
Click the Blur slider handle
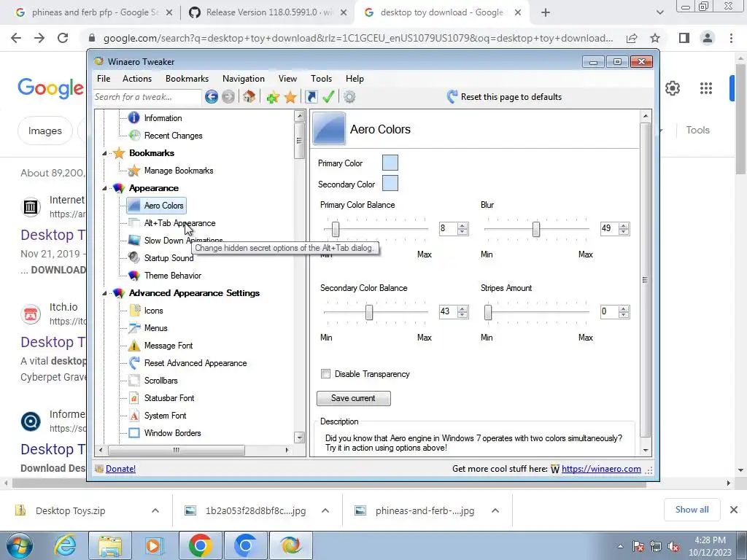click(x=536, y=229)
